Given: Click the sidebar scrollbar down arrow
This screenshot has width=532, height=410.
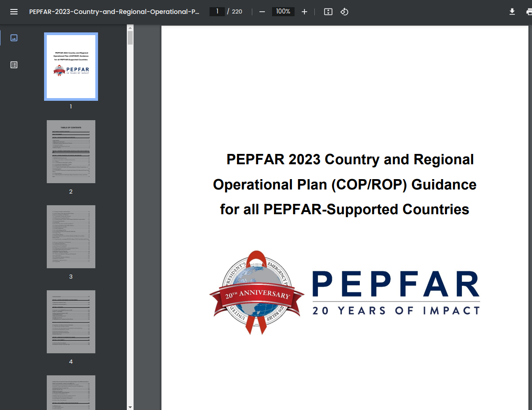Looking at the screenshot, I should pos(130,407).
